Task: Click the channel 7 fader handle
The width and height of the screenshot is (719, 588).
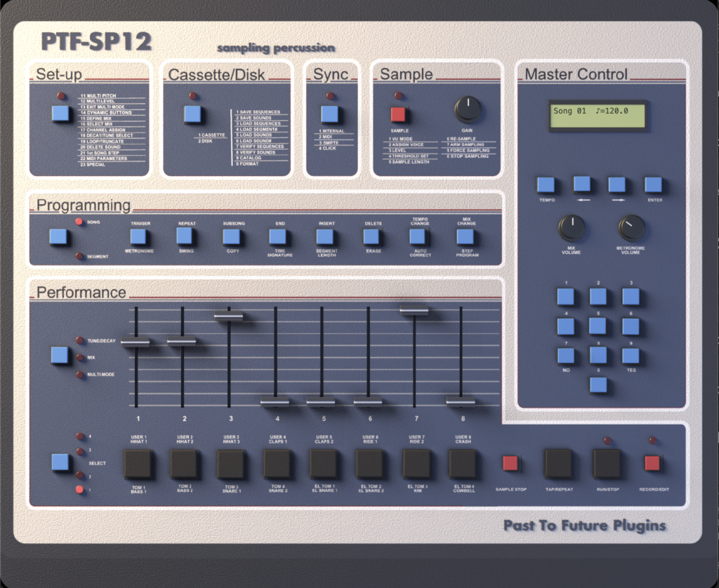Action: [414, 310]
